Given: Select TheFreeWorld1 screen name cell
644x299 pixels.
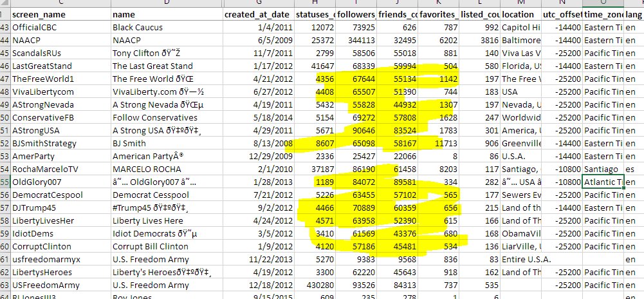Looking at the screenshot, I should click(x=60, y=79).
